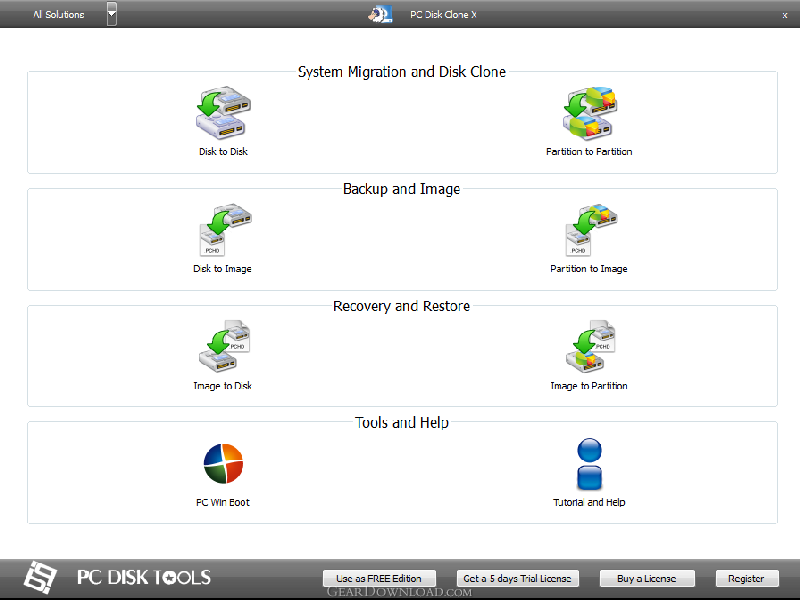The width and height of the screenshot is (800, 600).
Task: Close the PC Disk Clone X window
Action: point(785,16)
